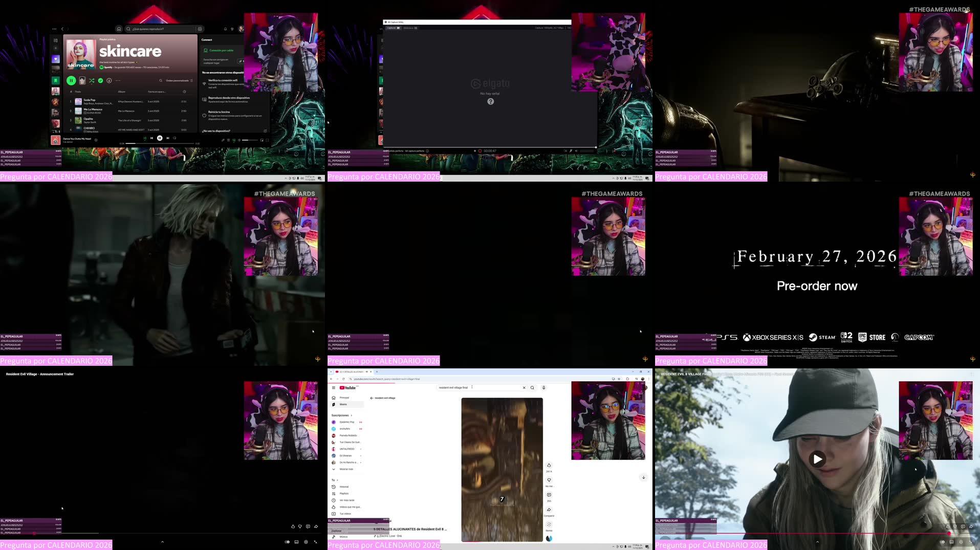Select Shorts in the YouTube sidebar
Screen dimensions: 980x550
pyautogui.click(x=343, y=404)
